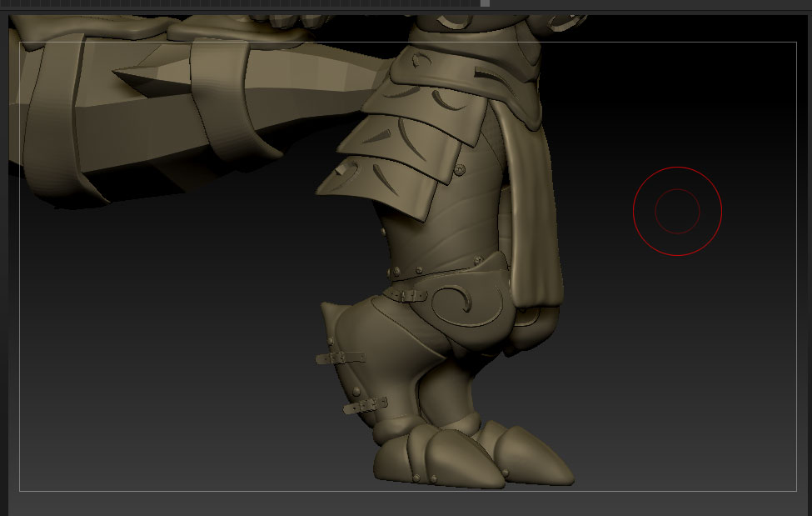Click the small belt buckle at the waist
The image size is (812, 516).
[408, 296]
